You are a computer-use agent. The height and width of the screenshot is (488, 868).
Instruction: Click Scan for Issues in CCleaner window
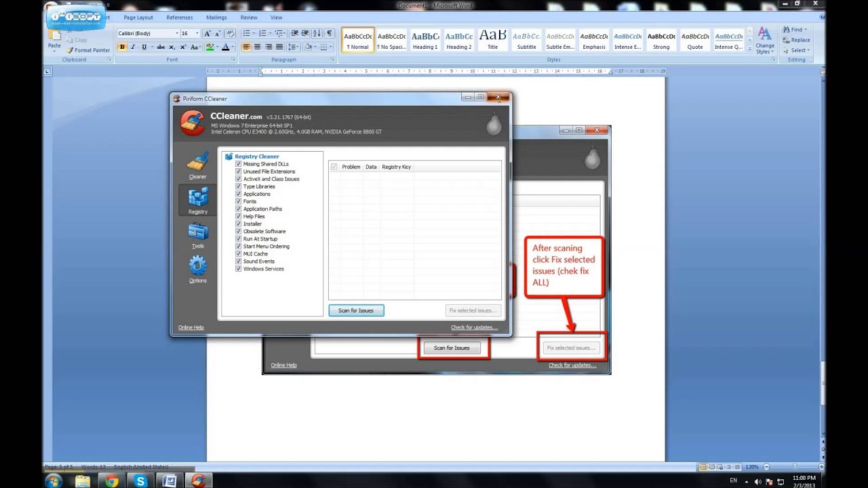[356, 310]
